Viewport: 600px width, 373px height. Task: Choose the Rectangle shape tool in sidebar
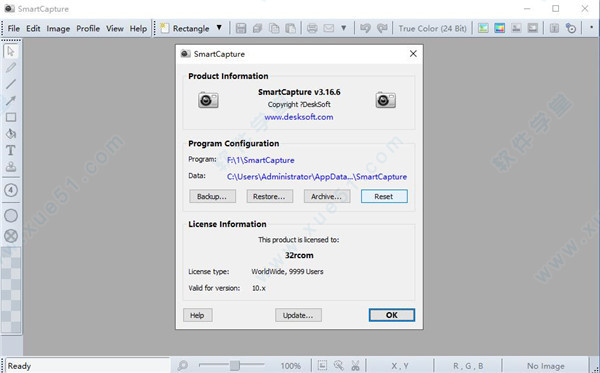point(11,117)
